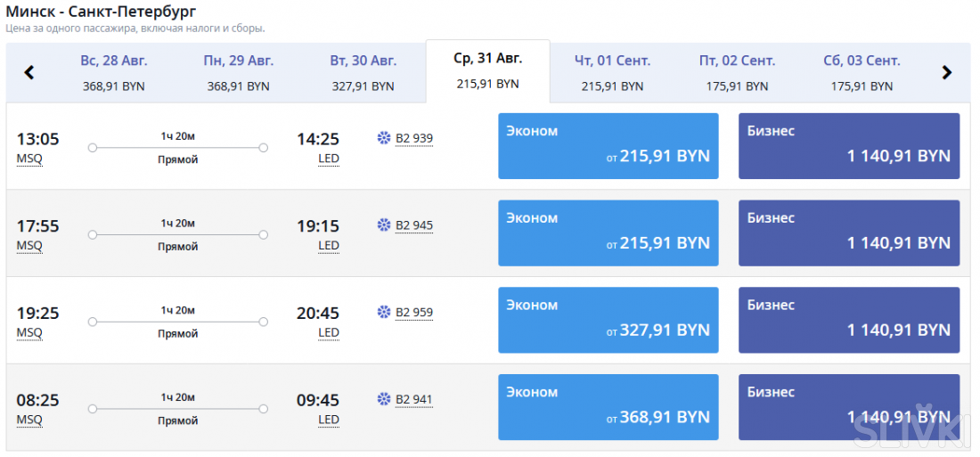Image resolution: width=980 pixels, height=457 pixels.
Task: Click the Belavia logo beside B2 959
Action: pyautogui.click(x=384, y=312)
